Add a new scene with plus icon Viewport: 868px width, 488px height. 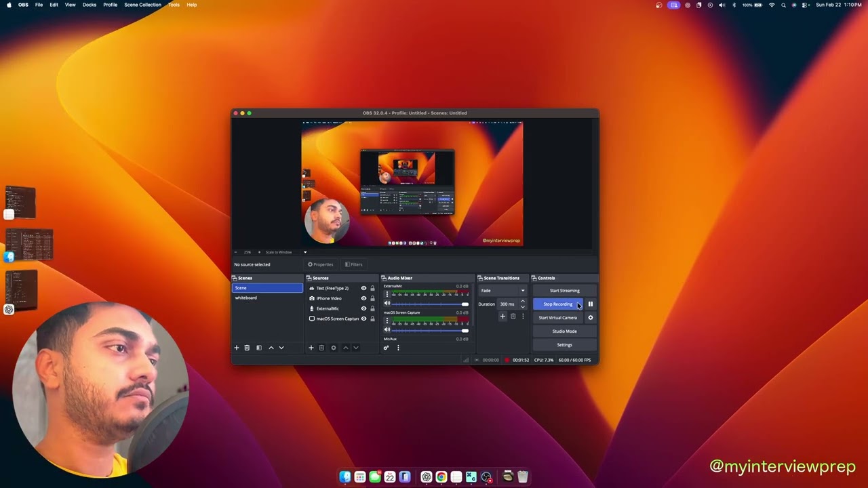point(237,348)
